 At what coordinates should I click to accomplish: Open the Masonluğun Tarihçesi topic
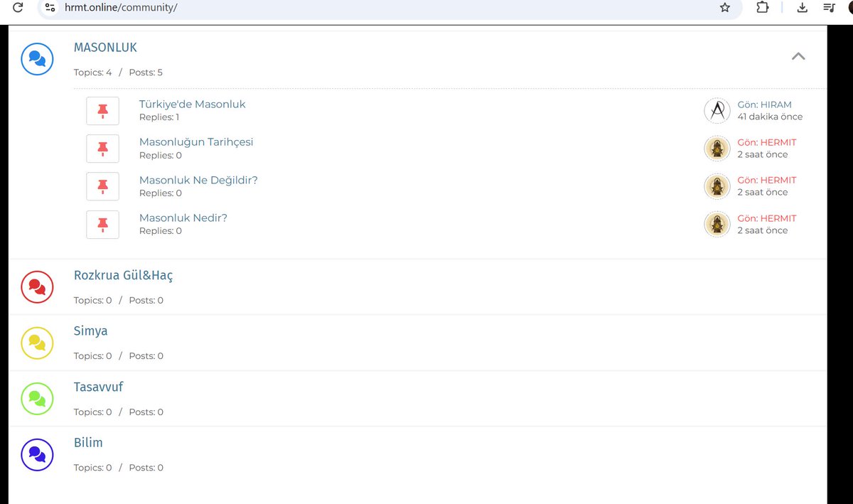[x=196, y=141]
